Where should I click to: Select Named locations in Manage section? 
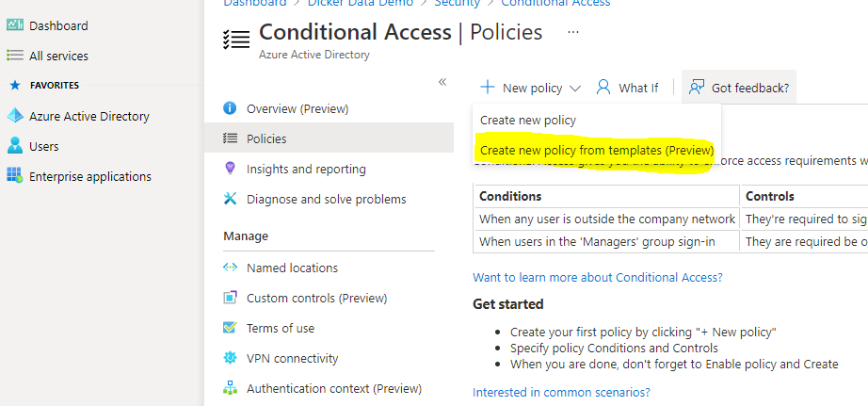click(292, 268)
